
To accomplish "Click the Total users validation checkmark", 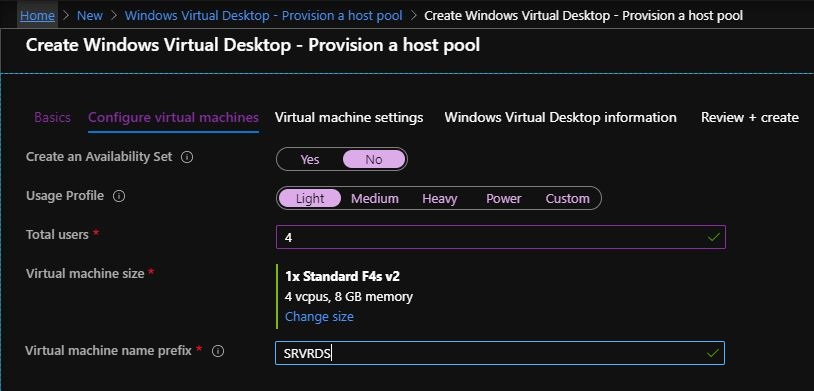I will point(714,237).
